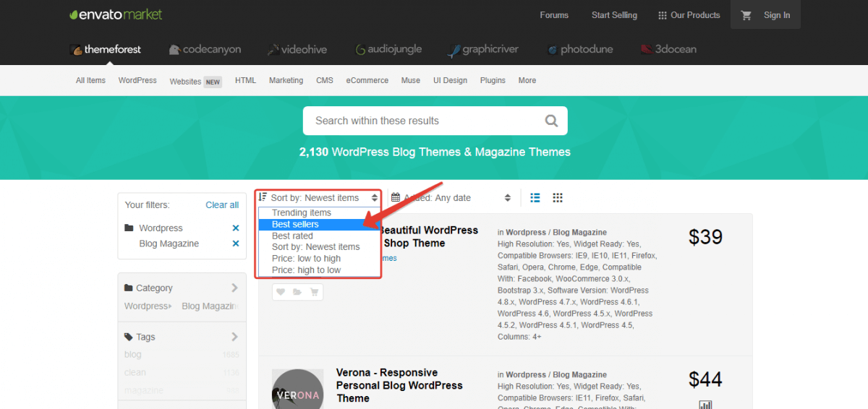
Task: Open the Start Selling link
Action: click(614, 15)
